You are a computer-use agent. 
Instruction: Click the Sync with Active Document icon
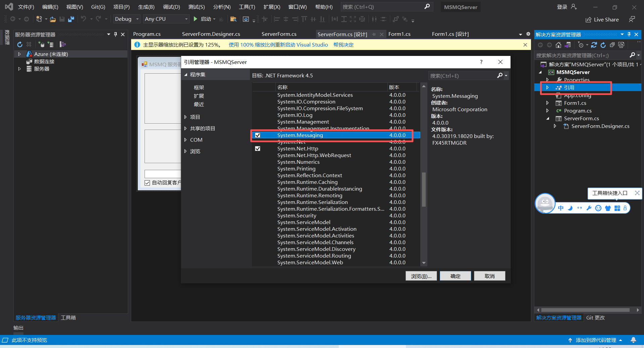pos(594,45)
